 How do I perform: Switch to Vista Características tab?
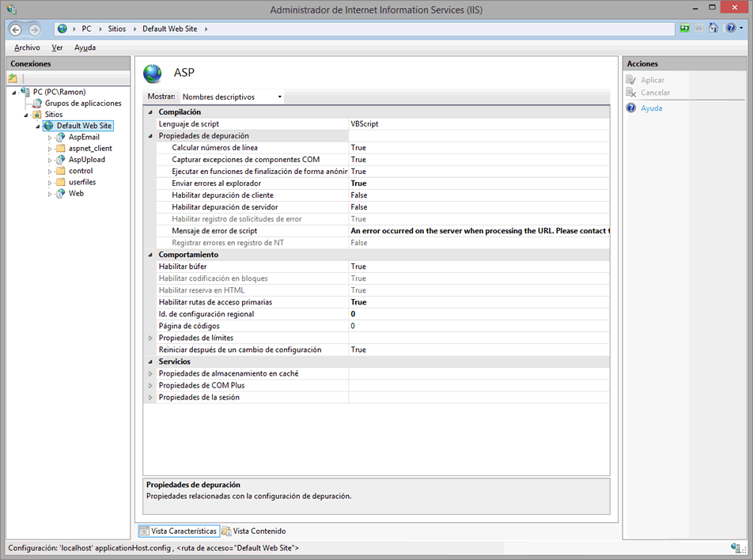point(179,532)
